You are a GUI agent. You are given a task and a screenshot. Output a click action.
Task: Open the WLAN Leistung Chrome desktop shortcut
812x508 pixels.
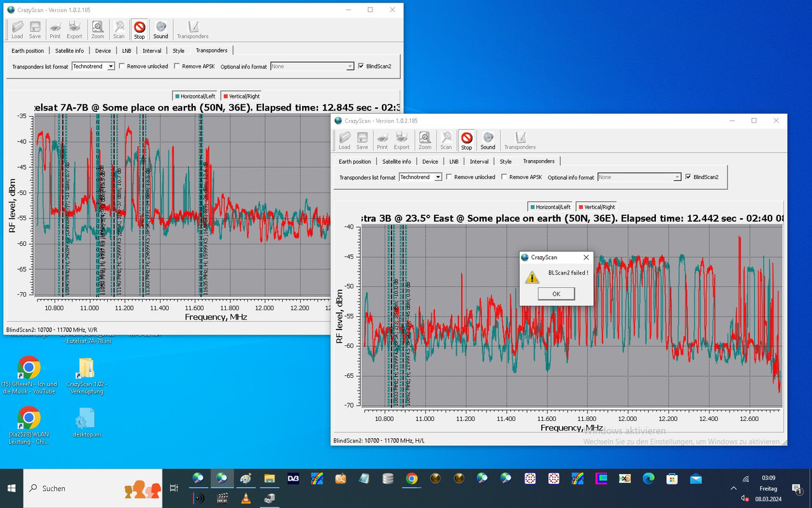click(29, 425)
